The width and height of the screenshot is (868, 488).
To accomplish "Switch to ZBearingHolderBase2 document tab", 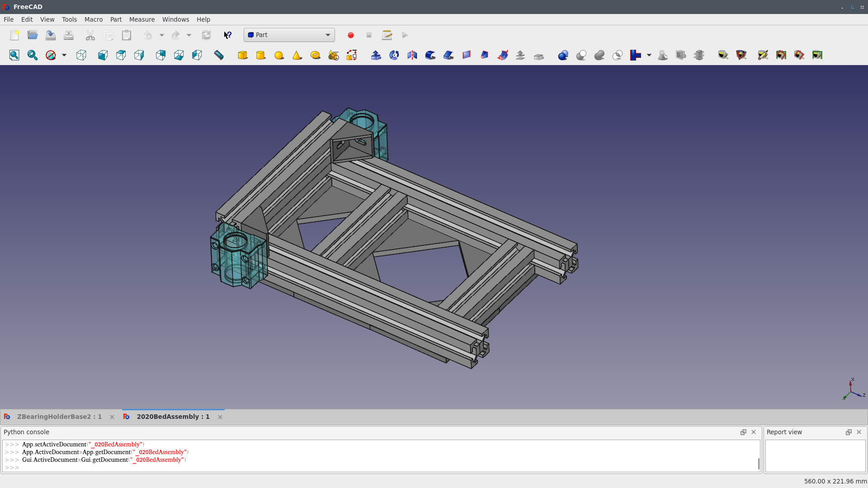I will (x=59, y=417).
